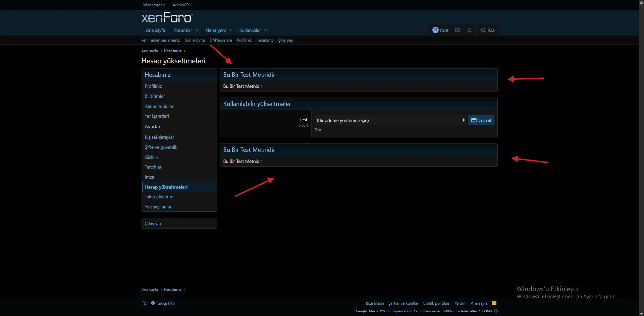Open the alerts bell icon

pos(469,30)
